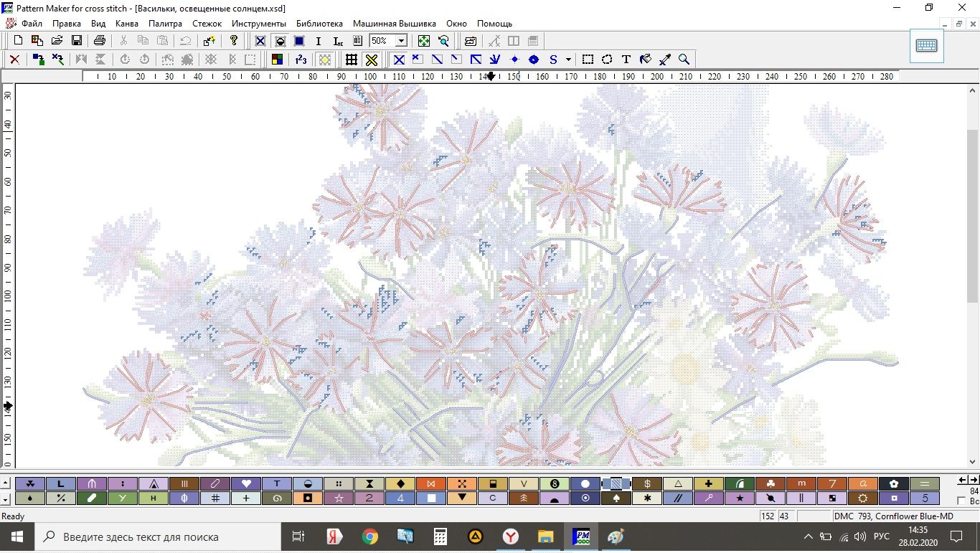Toggle the yellow cross stitch view button

click(371, 60)
